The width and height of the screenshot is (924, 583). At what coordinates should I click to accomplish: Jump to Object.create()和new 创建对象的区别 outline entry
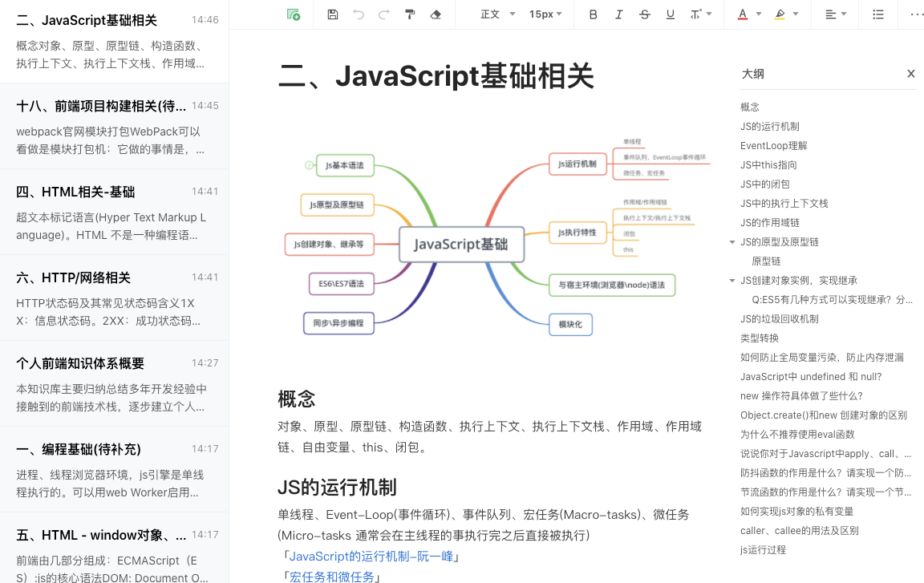point(823,415)
